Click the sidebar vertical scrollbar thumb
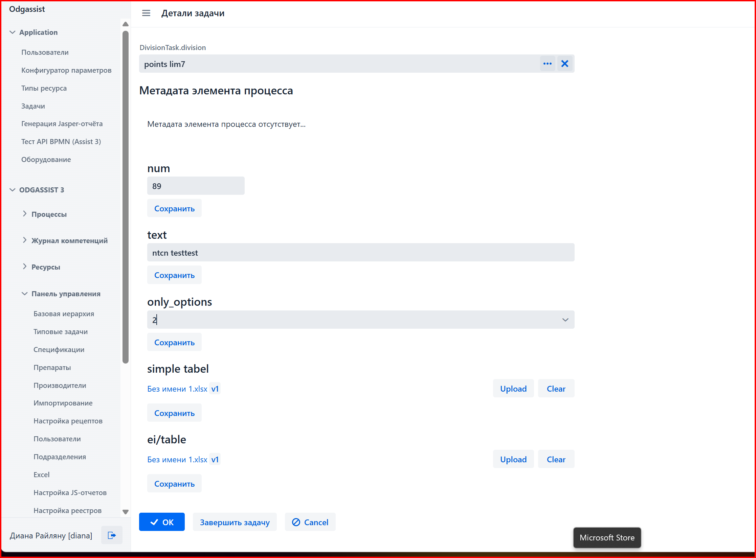The image size is (756, 558). 126,197
